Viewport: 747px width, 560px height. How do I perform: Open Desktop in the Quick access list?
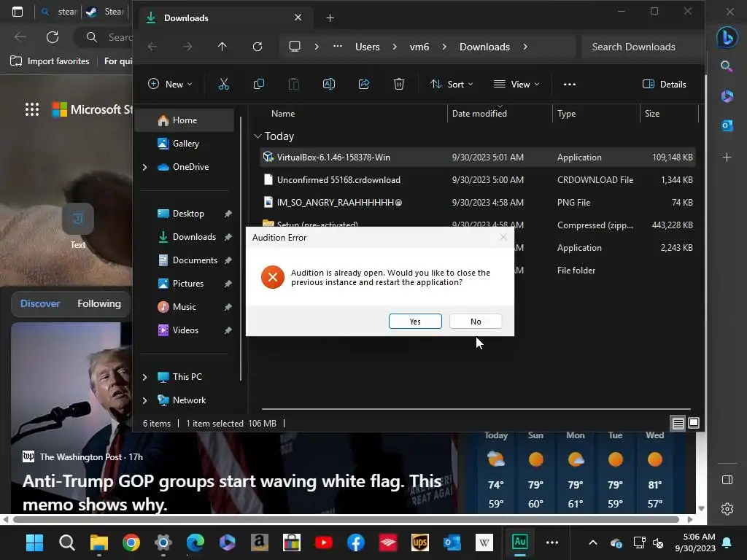[188, 214]
